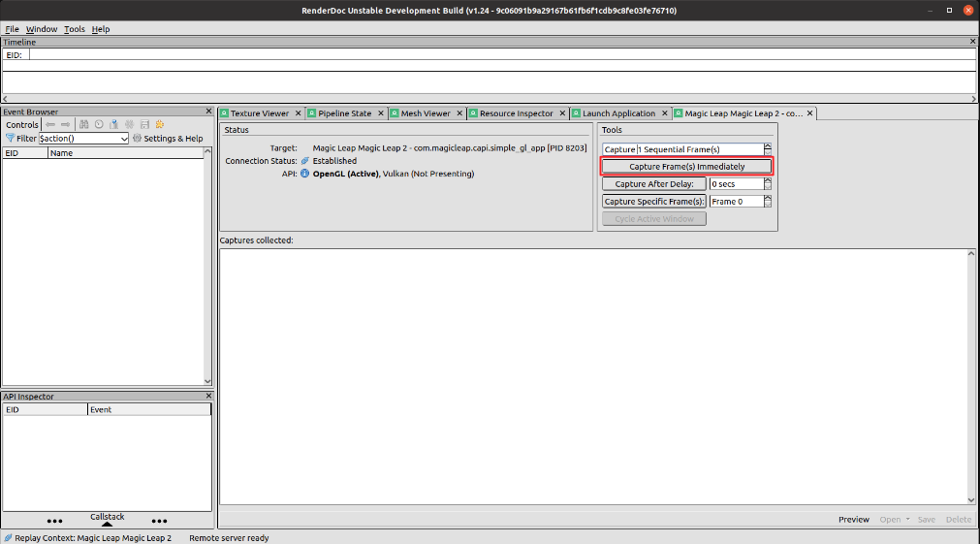The width and height of the screenshot is (980, 544).
Task: Click the Frame 0 specific frame field
Action: click(735, 202)
